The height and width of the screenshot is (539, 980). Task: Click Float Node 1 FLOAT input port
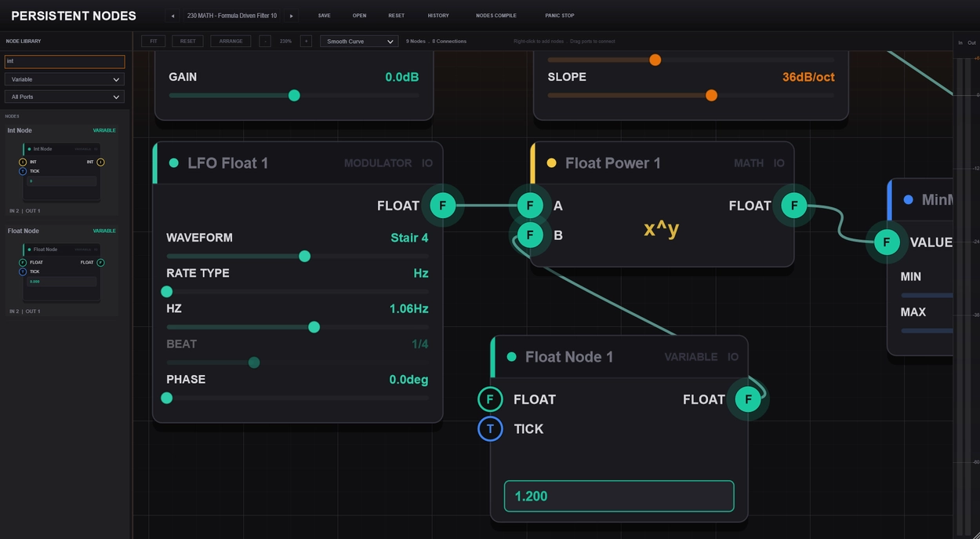coord(490,399)
